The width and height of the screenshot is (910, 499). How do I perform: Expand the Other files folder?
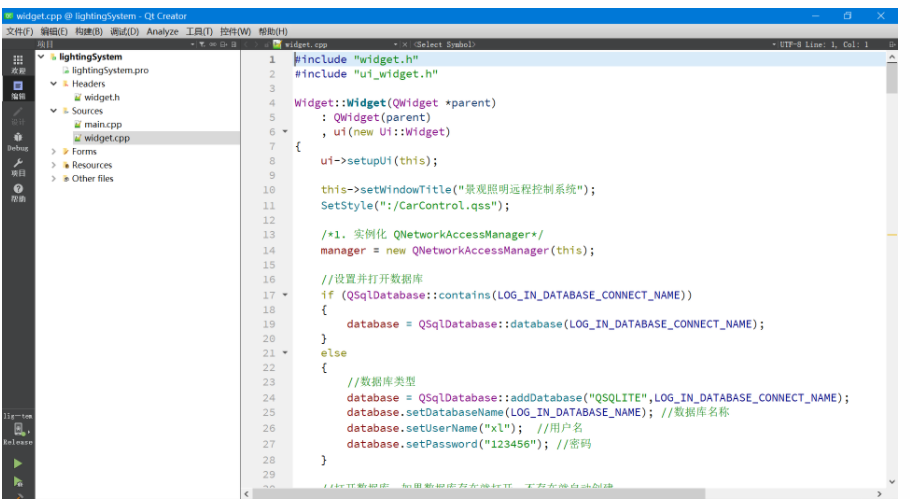coord(53,178)
